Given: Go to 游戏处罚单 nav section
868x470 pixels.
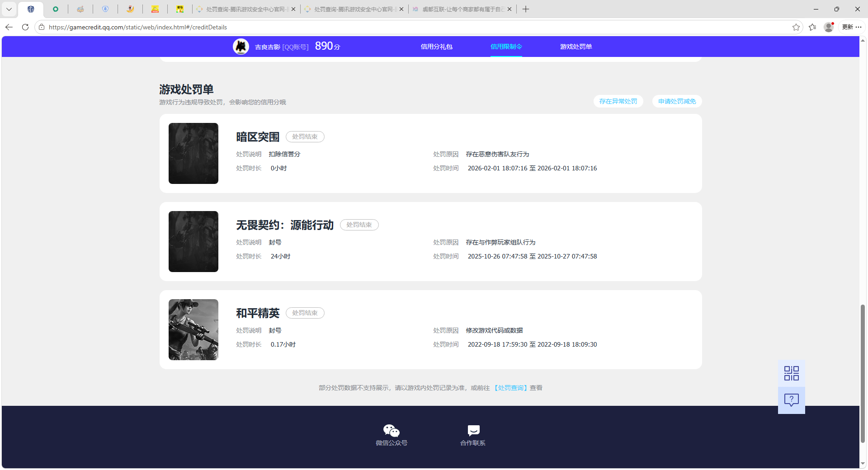Looking at the screenshot, I should coord(576,47).
